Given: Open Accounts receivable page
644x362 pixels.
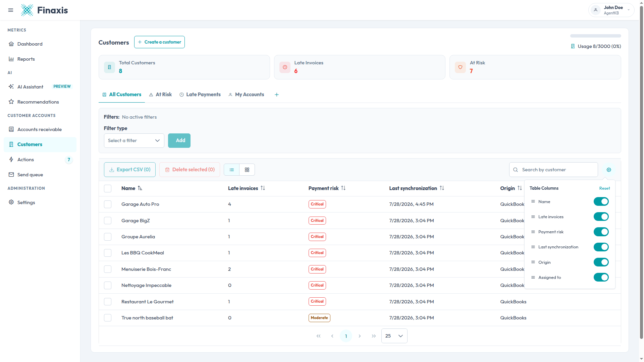Looking at the screenshot, I should pos(40,129).
